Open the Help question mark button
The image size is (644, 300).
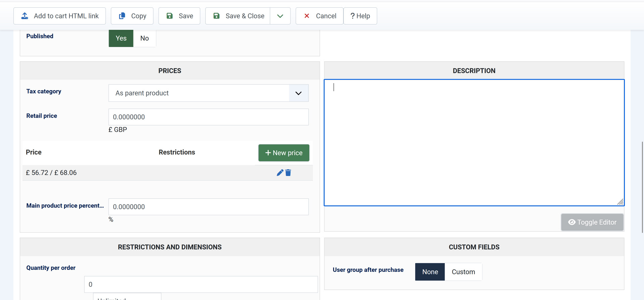coord(360,16)
